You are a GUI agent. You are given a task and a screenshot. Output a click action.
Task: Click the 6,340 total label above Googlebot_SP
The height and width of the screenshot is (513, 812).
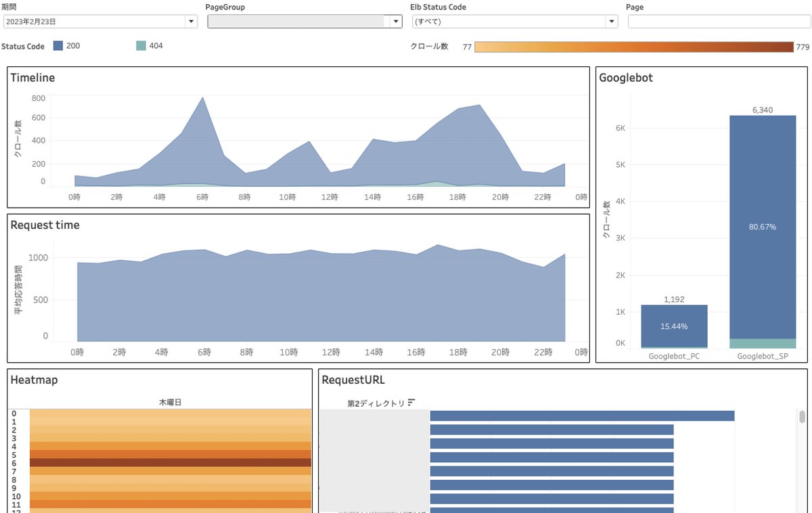pos(763,110)
